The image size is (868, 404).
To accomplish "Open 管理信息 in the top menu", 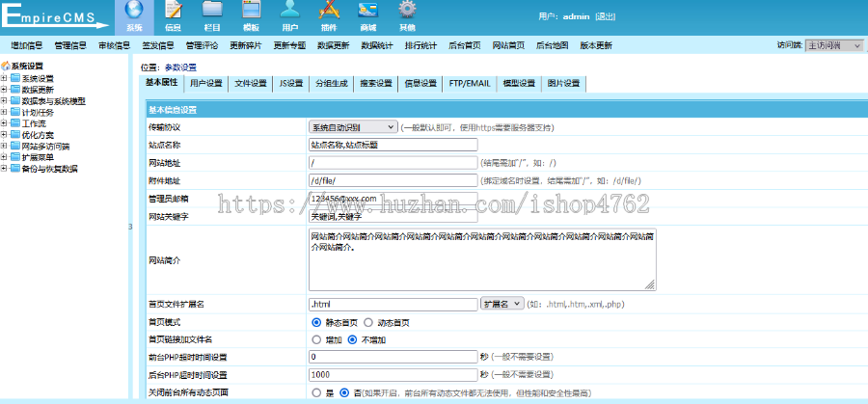I will (70, 46).
